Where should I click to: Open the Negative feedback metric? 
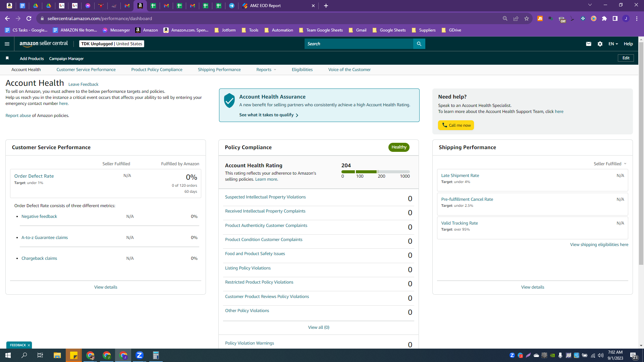click(x=39, y=217)
